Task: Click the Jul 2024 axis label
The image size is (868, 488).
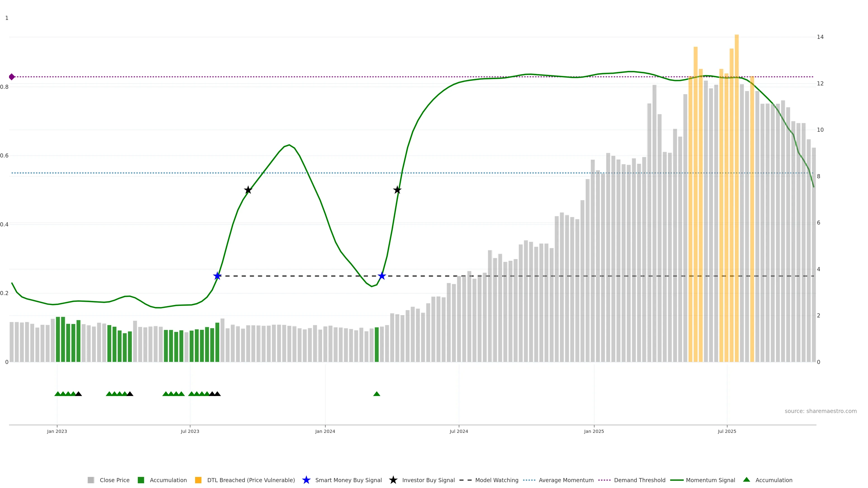Action: point(459,431)
